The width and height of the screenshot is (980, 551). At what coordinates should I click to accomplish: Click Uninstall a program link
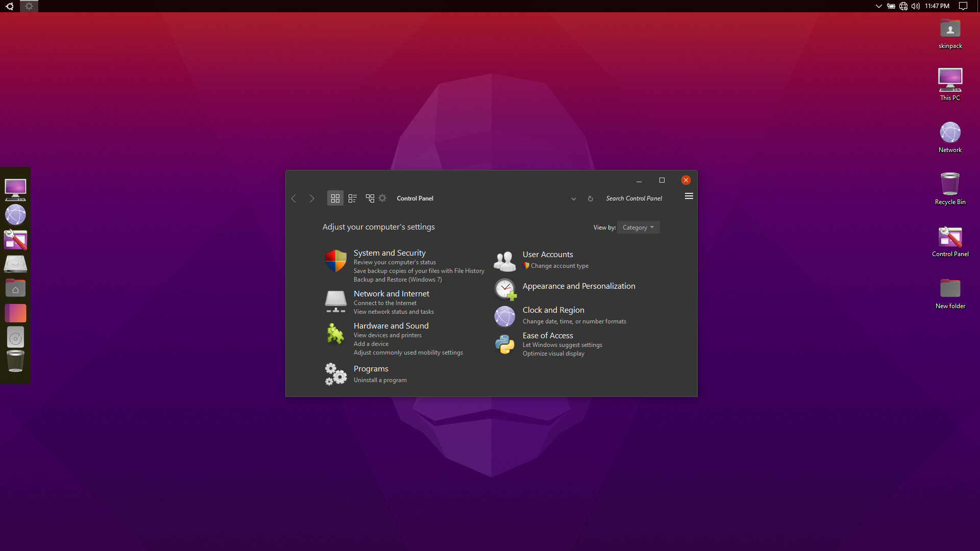point(380,380)
